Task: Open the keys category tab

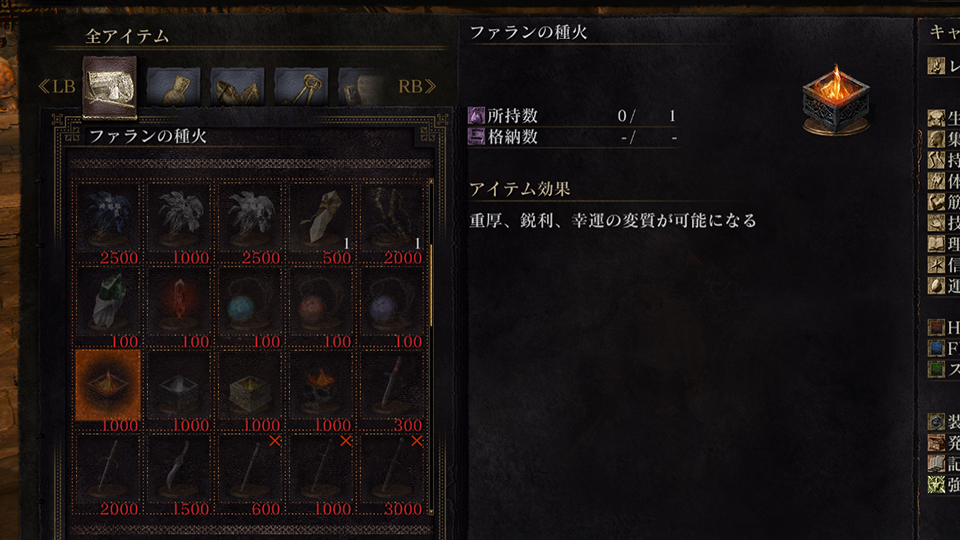Action: (x=301, y=87)
